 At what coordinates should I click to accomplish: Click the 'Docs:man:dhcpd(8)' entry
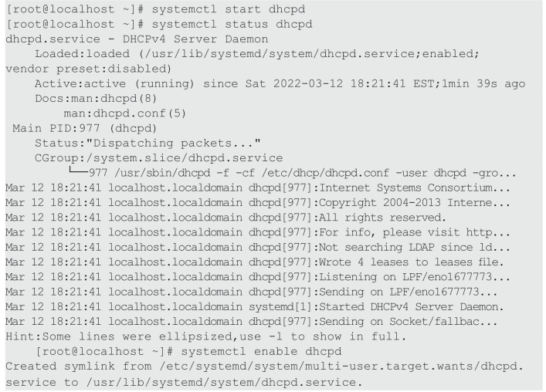(96, 99)
